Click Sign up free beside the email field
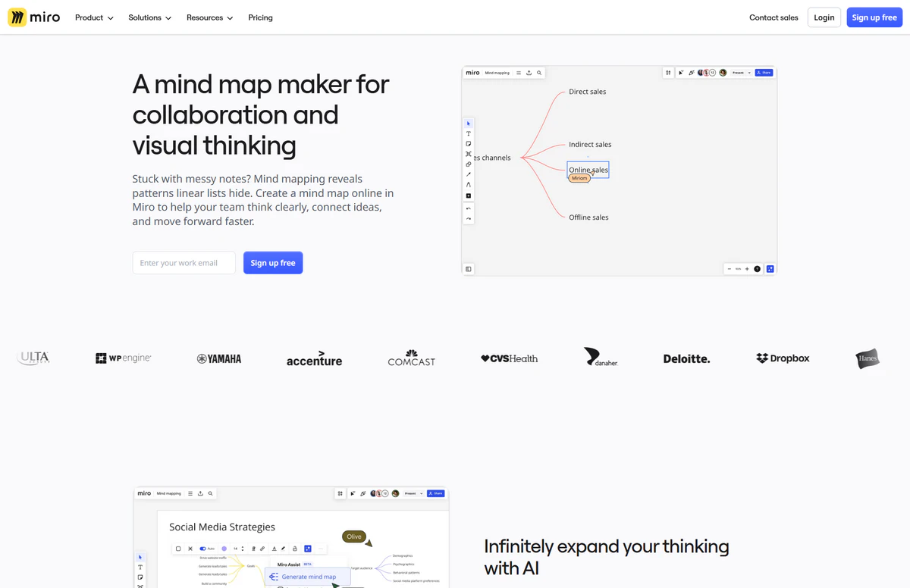910x588 pixels. 273,263
